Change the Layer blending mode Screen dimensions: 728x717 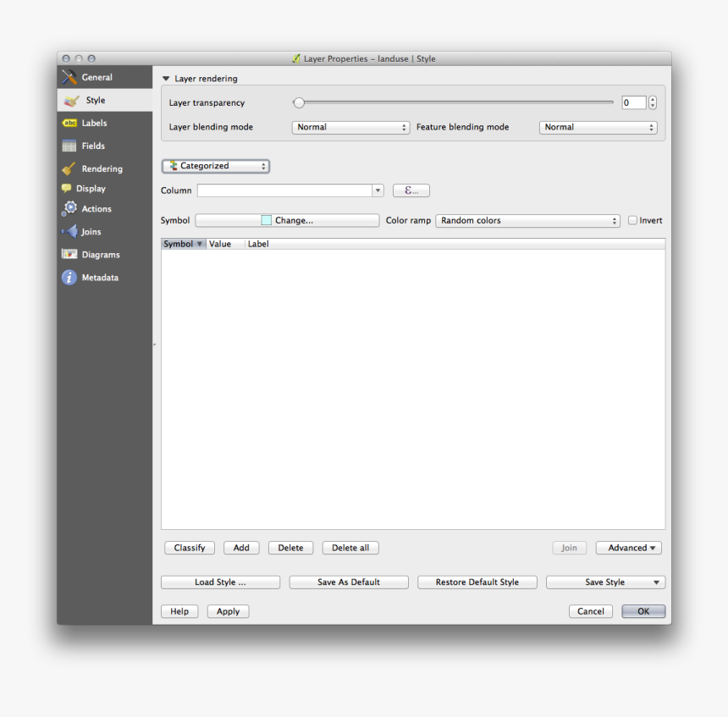(x=350, y=127)
